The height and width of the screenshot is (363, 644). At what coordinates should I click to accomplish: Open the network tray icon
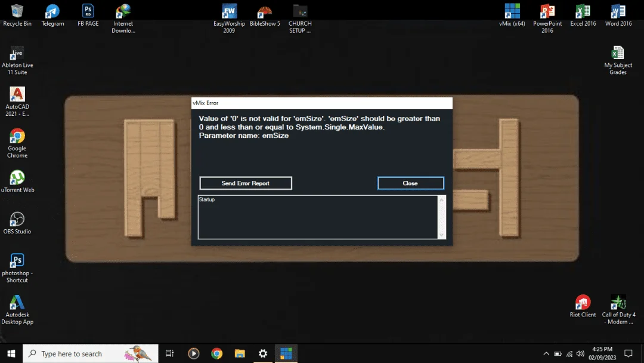[x=569, y=353]
